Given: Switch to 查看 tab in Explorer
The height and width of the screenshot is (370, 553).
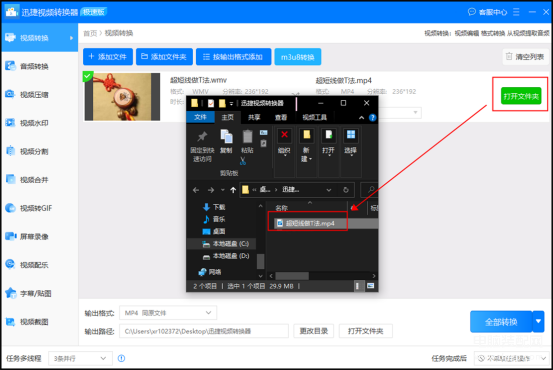Looking at the screenshot, I should point(281,117).
